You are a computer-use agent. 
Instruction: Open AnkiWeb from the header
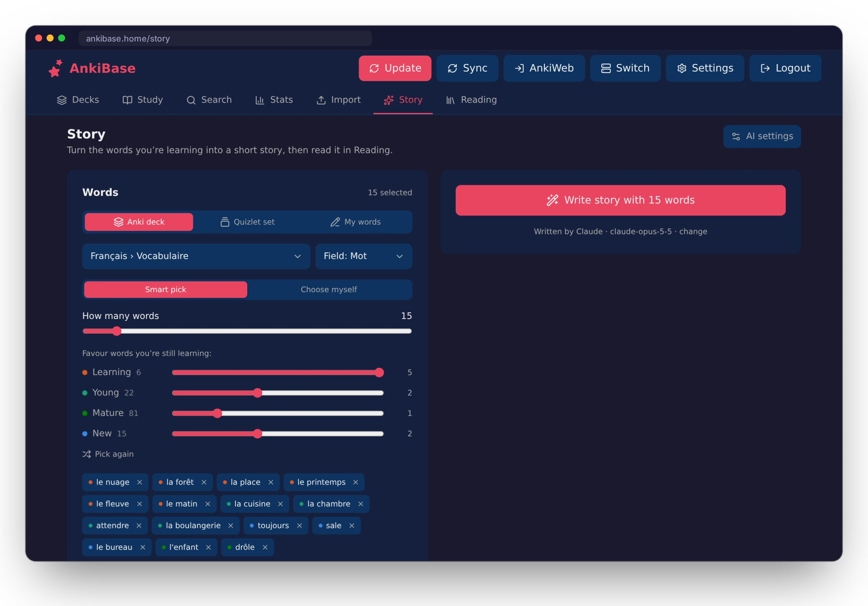point(544,68)
